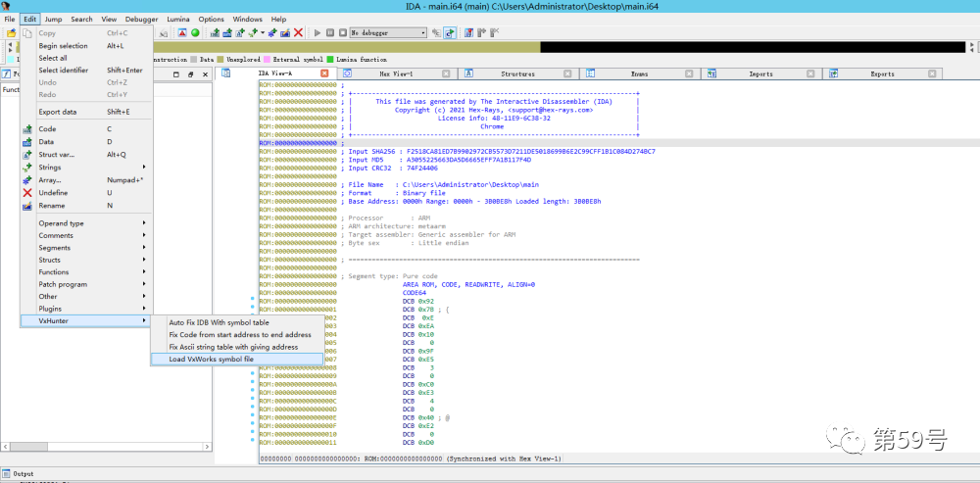980x483 pixels.
Task: Open the Search menu
Action: tap(81, 20)
